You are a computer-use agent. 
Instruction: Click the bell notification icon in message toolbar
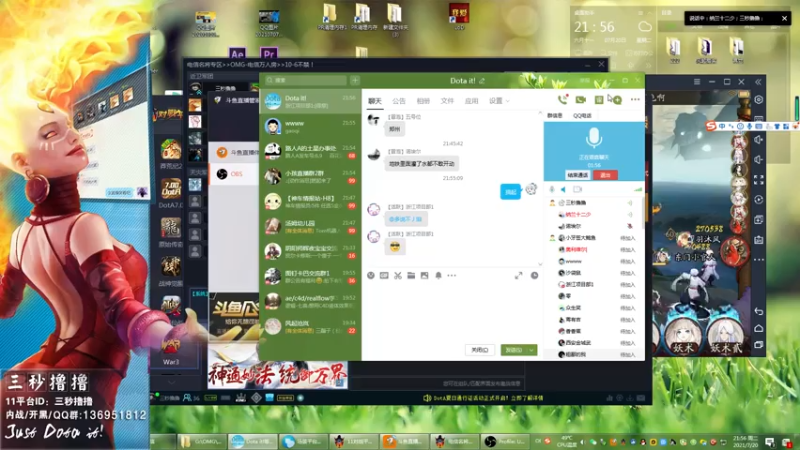click(438, 276)
